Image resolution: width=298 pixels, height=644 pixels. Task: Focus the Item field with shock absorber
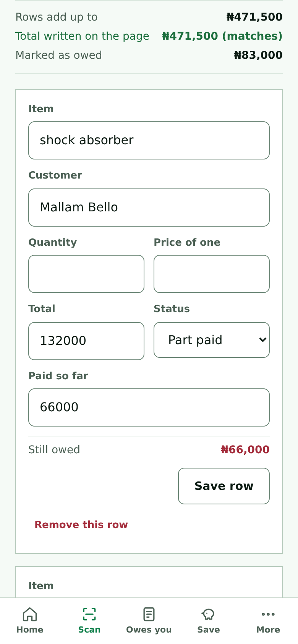[x=149, y=140]
